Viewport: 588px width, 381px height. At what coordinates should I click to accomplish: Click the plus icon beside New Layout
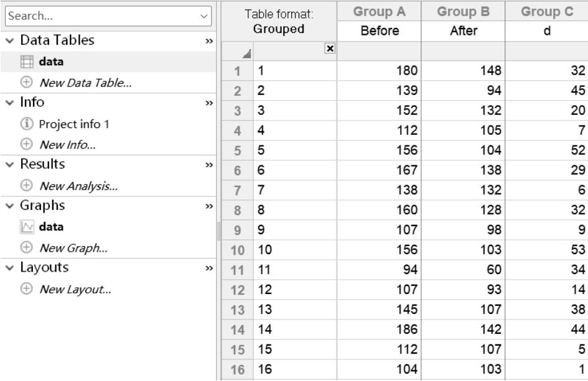[26, 289]
